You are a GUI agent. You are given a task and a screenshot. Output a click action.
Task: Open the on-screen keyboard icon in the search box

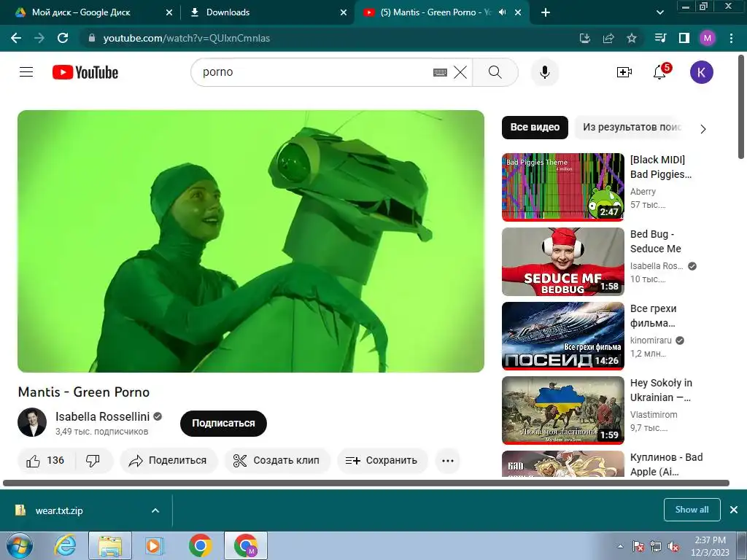[440, 72]
